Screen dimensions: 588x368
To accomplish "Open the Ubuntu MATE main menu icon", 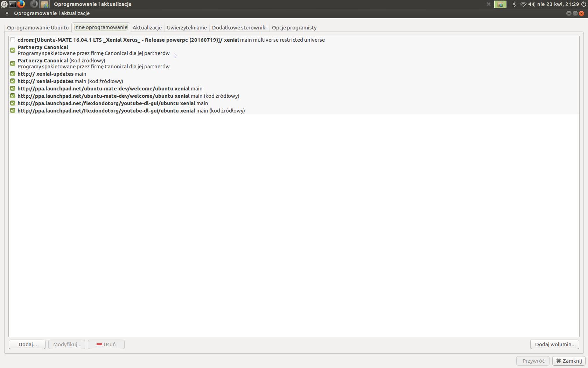I will click(4, 4).
